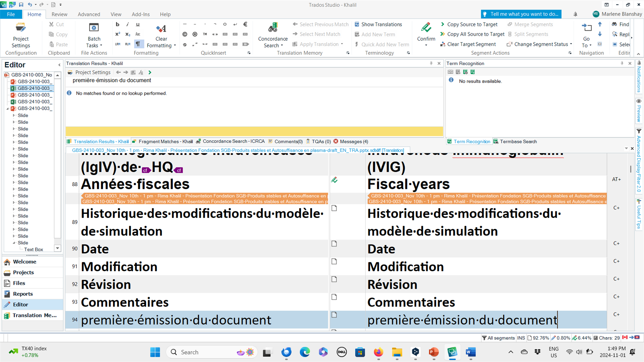Screen dimensions: 644x362
Task: Click Show Translations
Action: pos(378,24)
